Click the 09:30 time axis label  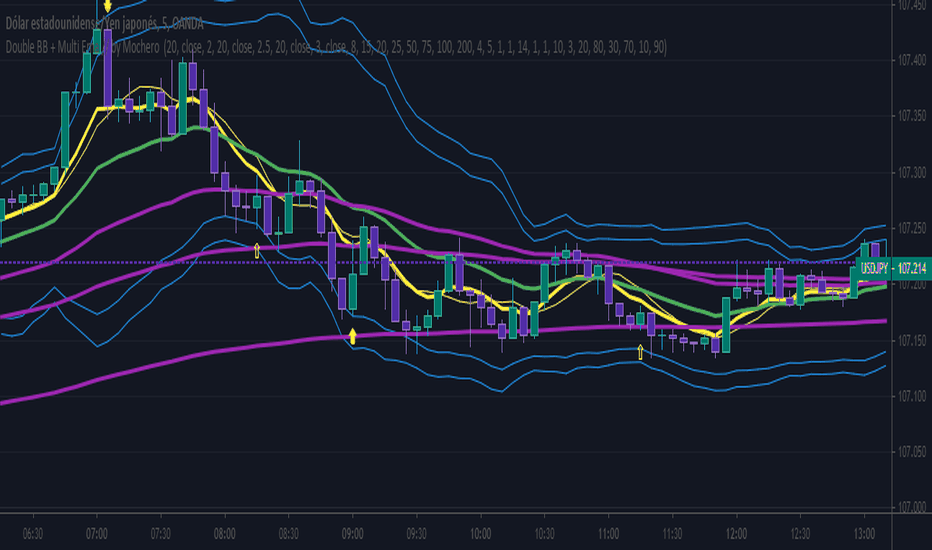(416, 533)
